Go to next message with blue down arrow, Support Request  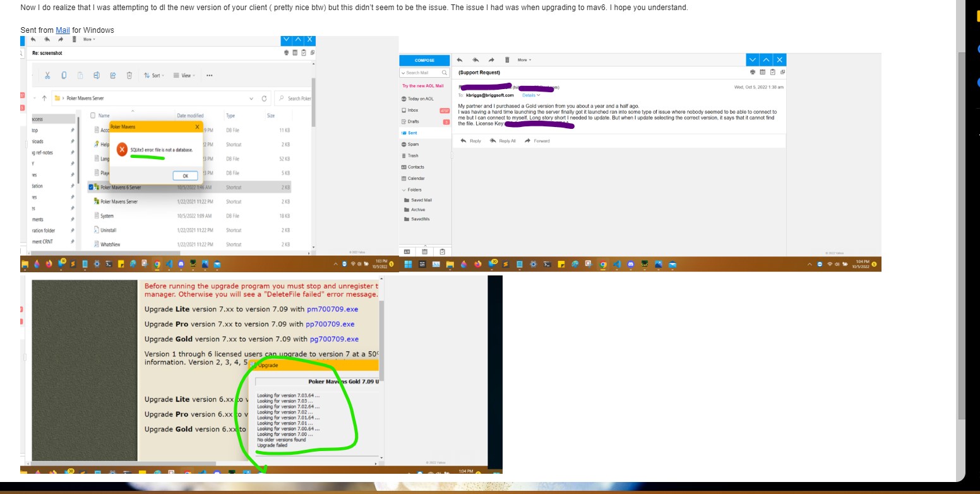[752, 60]
